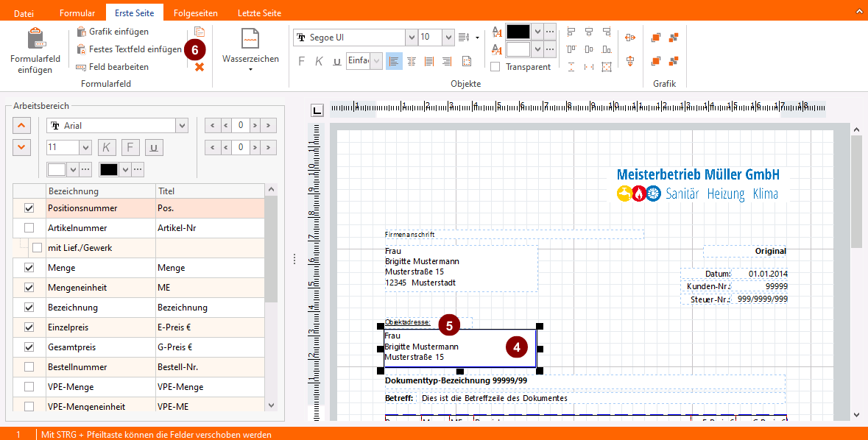Expand the Arial font dropdown in Arbeitsbereich
Screen dimensions: 868x440
point(182,126)
